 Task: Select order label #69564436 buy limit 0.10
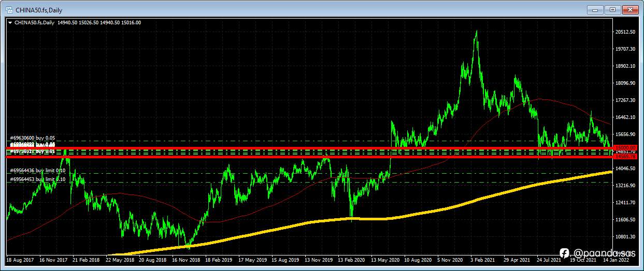(38, 170)
